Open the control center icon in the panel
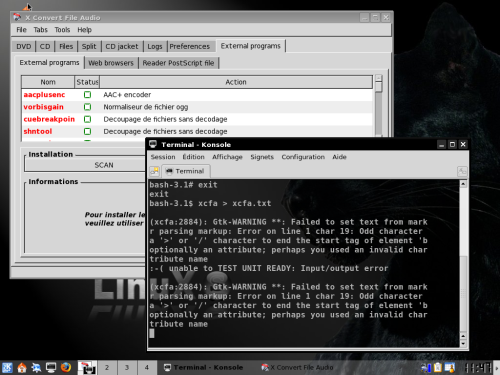Viewport: 500px width, 375px height. 36,367
